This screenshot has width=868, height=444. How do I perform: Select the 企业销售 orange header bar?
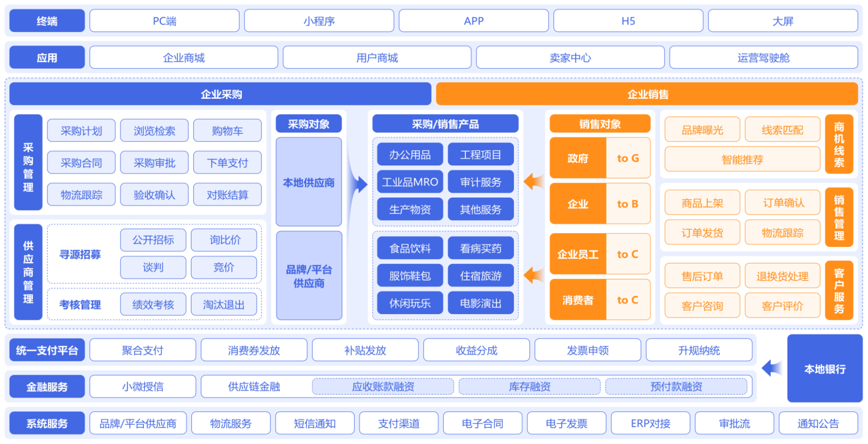[x=647, y=94]
